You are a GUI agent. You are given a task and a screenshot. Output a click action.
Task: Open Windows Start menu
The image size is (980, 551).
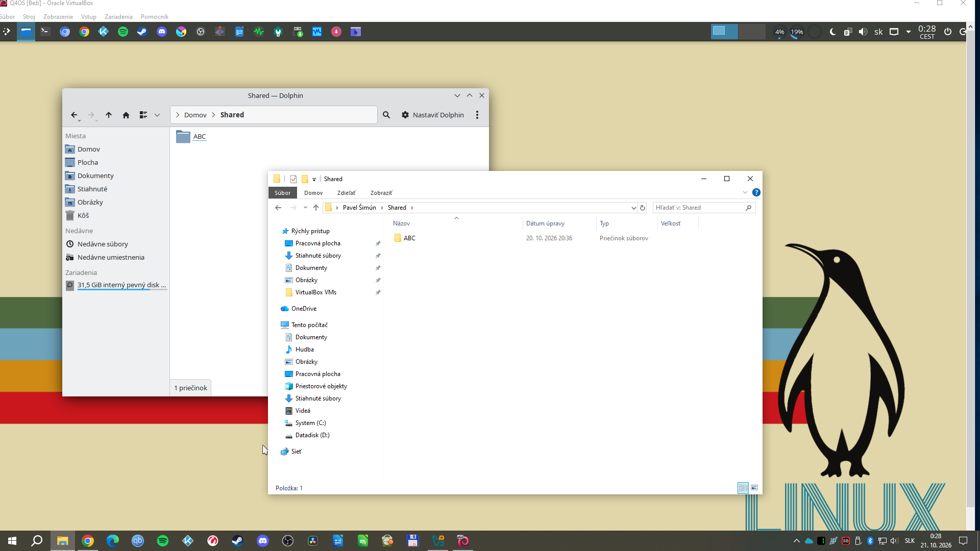click(12, 541)
